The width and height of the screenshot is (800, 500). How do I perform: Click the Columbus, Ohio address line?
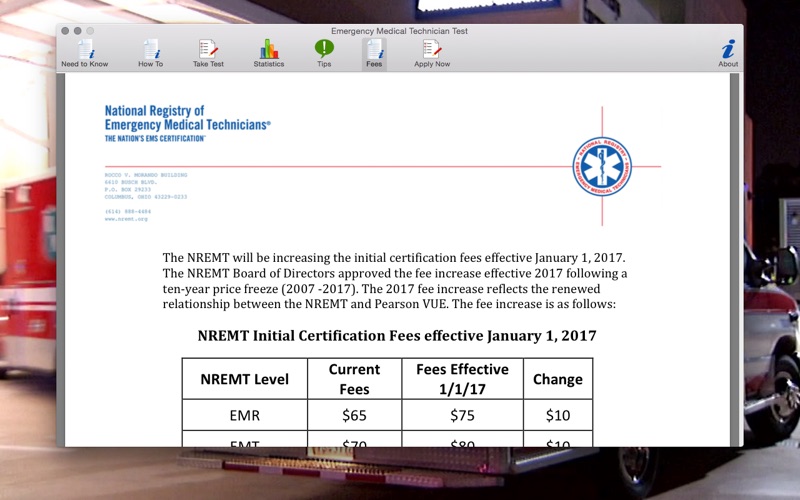click(146, 197)
